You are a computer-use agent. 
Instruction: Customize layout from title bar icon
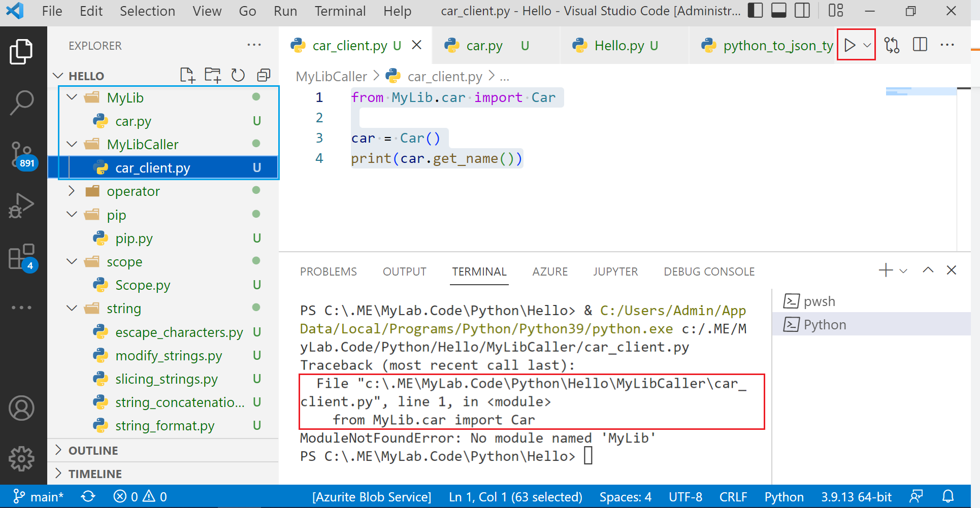[x=836, y=11]
